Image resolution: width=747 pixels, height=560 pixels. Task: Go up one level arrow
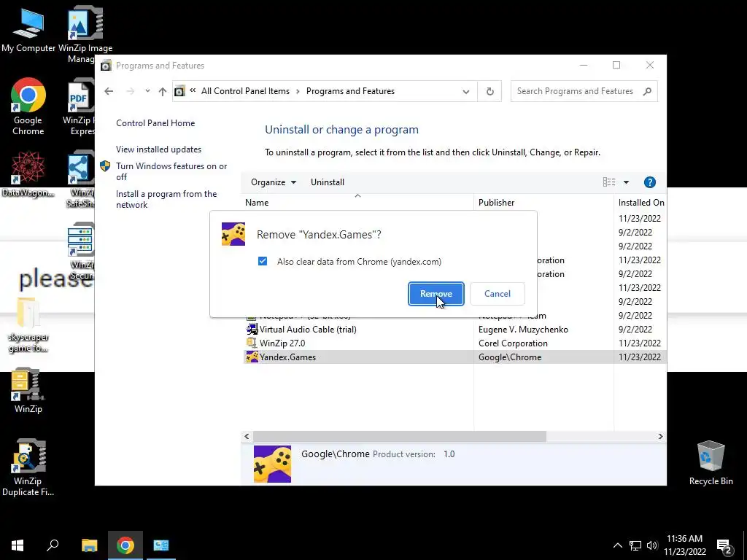163,91
